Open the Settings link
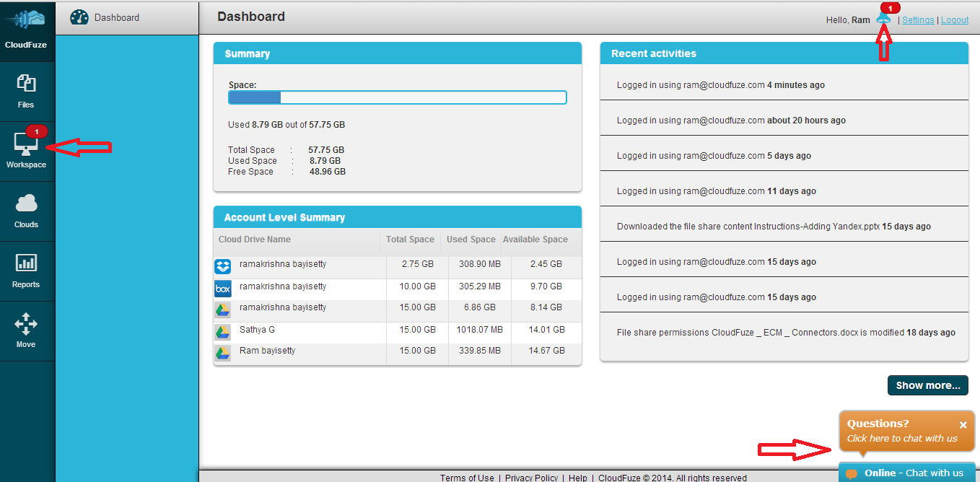 coord(918,20)
